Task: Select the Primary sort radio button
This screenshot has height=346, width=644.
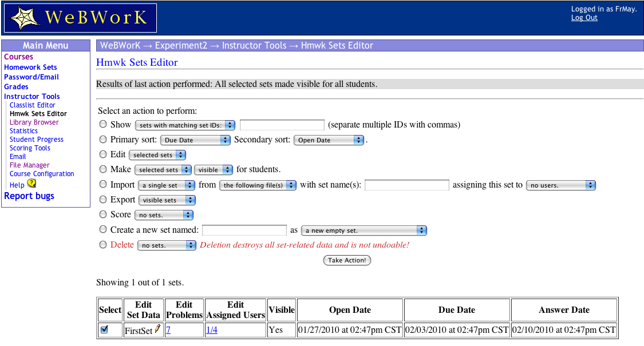Action: pos(103,139)
